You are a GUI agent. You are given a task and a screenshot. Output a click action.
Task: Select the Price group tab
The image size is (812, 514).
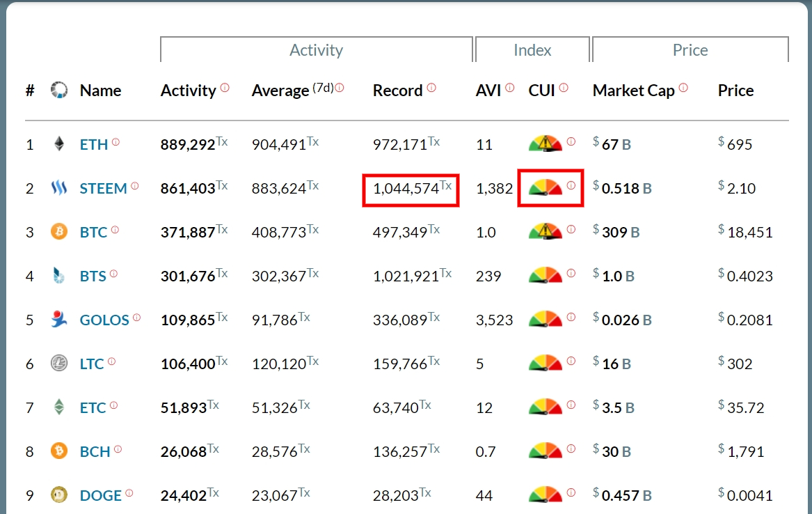[690, 49]
